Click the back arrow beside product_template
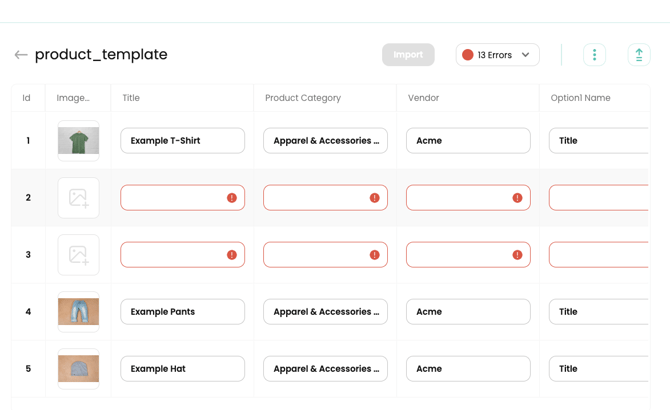 tap(20, 55)
